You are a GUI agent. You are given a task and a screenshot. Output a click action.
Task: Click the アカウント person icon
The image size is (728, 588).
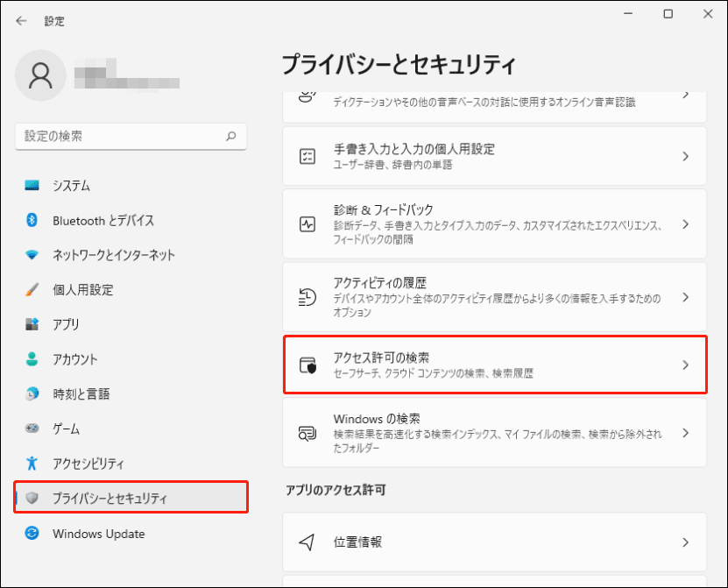pos(32,358)
